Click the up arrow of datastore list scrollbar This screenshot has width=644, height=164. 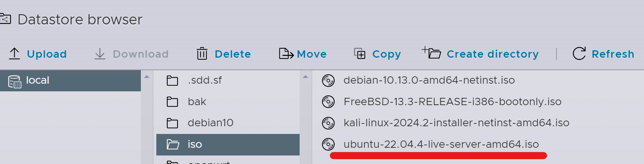147,77
